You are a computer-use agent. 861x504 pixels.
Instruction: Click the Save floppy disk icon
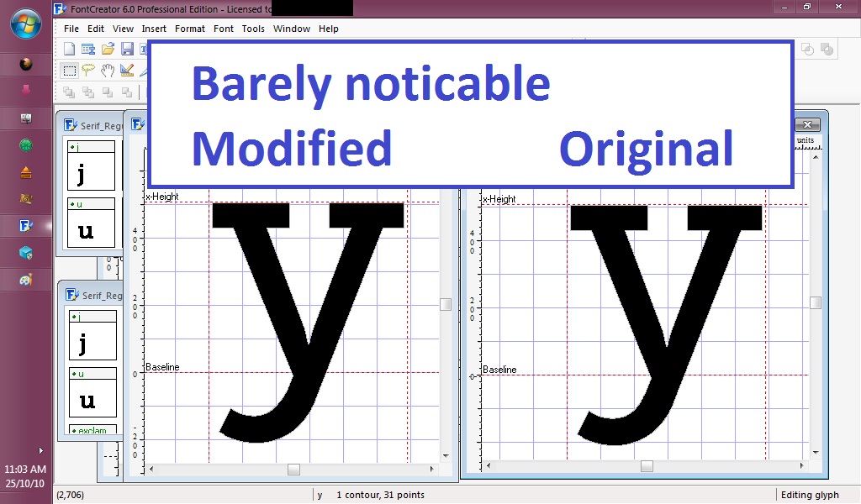tap(127, 49)
